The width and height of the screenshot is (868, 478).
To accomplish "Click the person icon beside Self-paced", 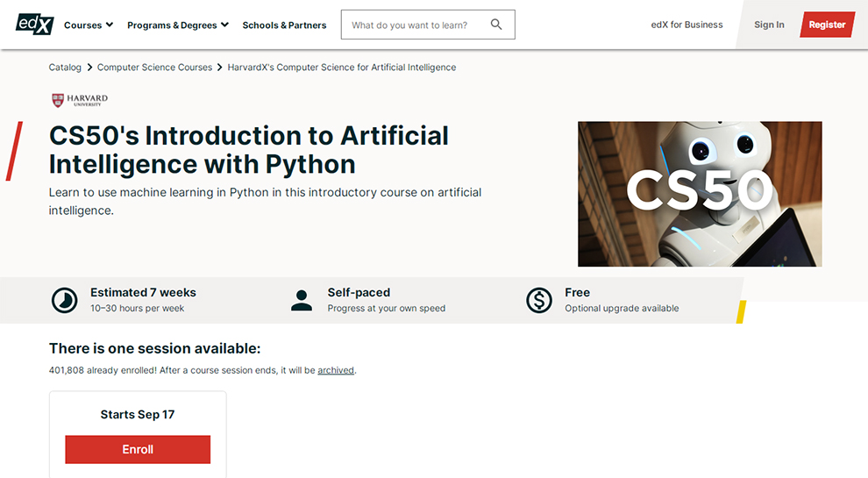I will tap(302, 300).
